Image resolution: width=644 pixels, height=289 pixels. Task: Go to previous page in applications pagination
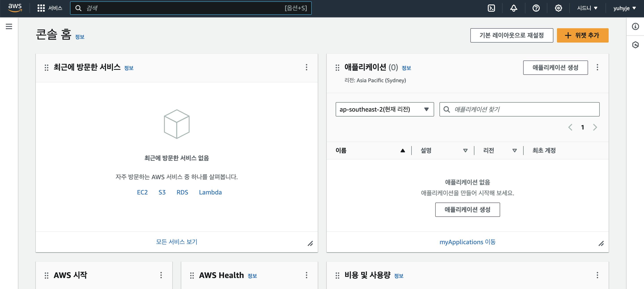[x=570, y=127]
